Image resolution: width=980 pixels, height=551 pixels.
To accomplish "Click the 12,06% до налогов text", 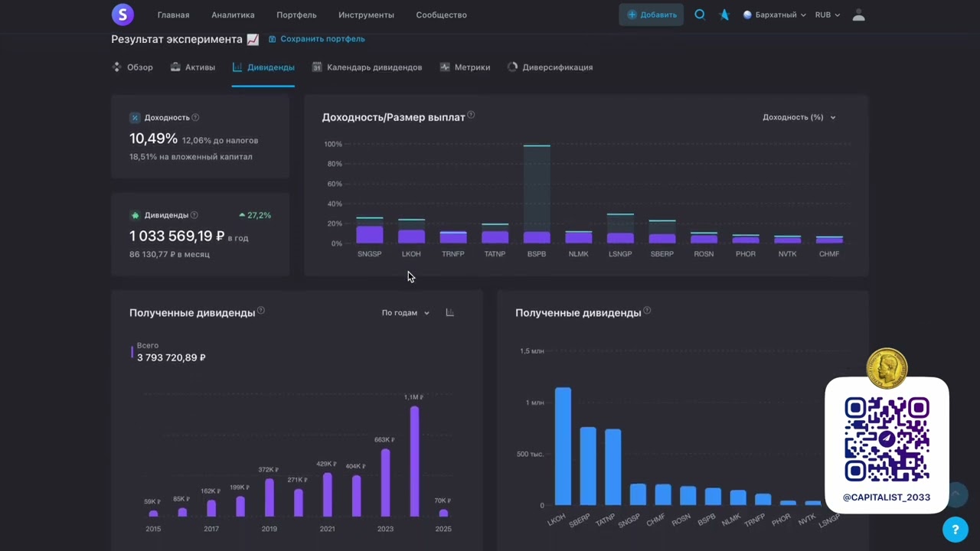I will (x=220, y=141).
